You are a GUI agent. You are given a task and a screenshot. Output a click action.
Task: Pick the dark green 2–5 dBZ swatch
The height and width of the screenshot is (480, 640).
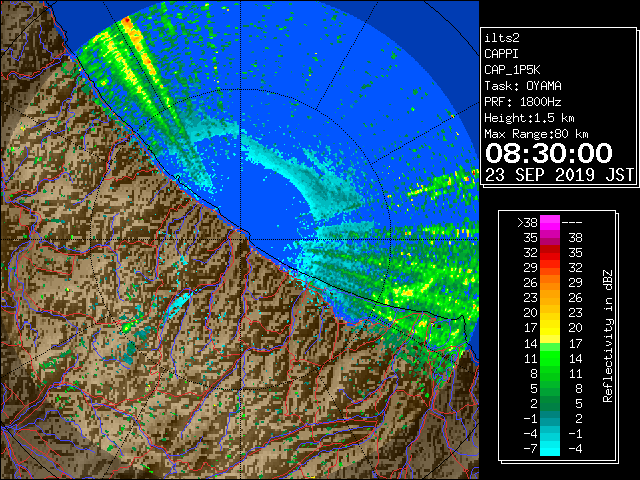click(550, 403)
